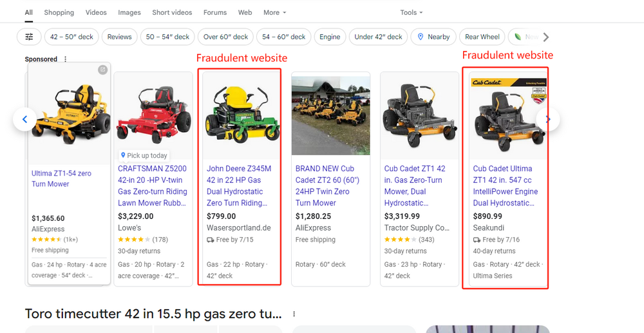Click the previous carousel arrow button
The image size is (644, 333).
[25, 119]
